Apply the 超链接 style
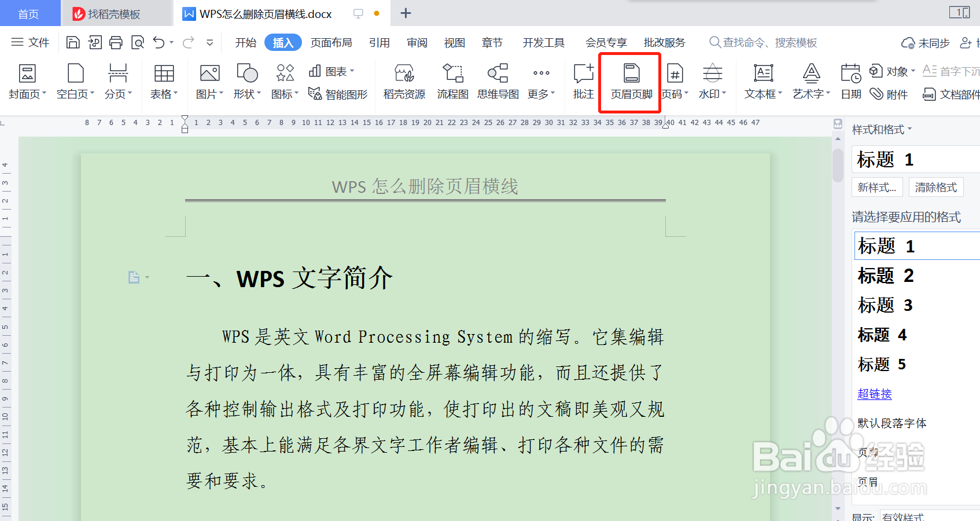Viewport: 980px width, 521px height. tap(874, 394)
